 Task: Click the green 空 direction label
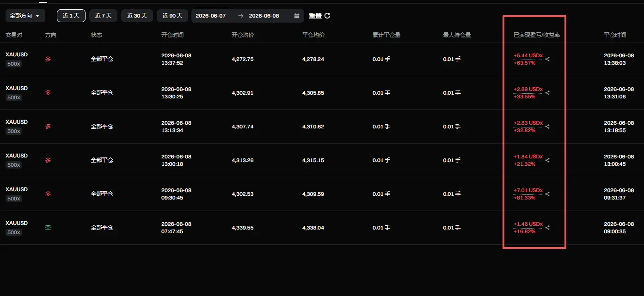pos(48,228)
